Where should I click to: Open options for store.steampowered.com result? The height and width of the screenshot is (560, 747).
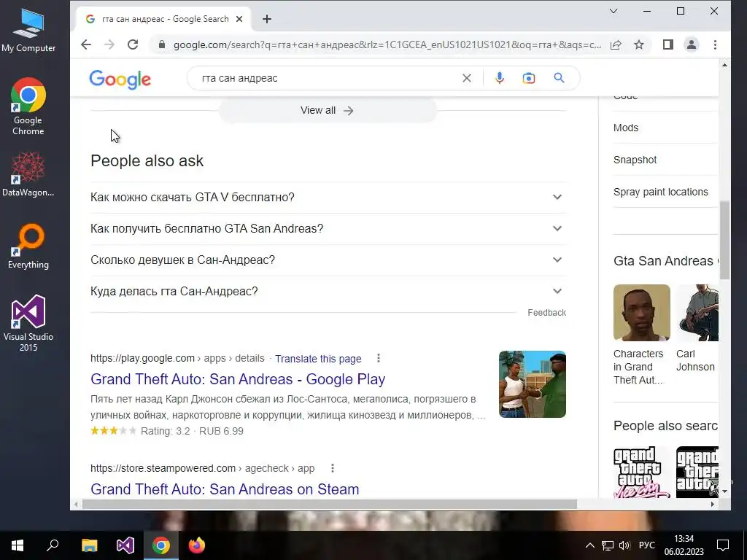[x=333, y=468]
